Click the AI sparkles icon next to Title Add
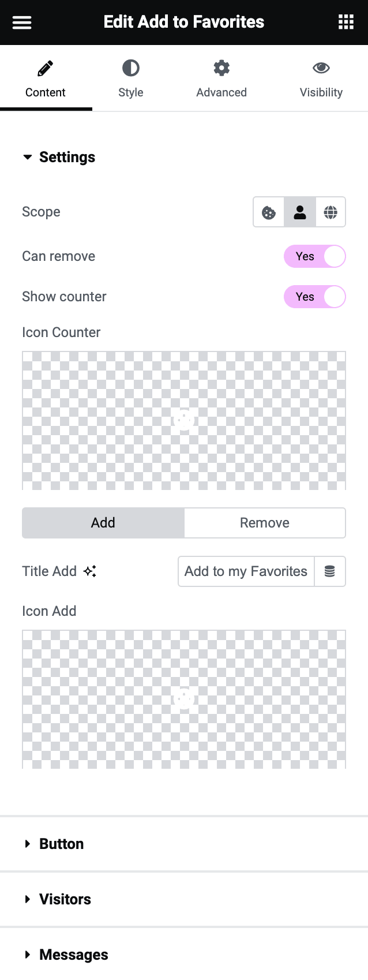Viewport: 368px width, 980px height. coord(88,571)
